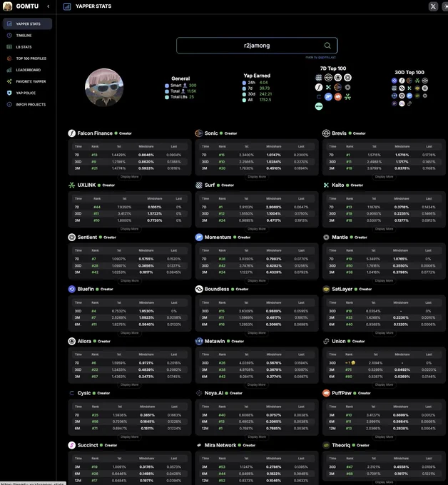Viewport: 448px width, 485px height.
Task: Click the UXLINK project icon
Action: coord(72,185)
